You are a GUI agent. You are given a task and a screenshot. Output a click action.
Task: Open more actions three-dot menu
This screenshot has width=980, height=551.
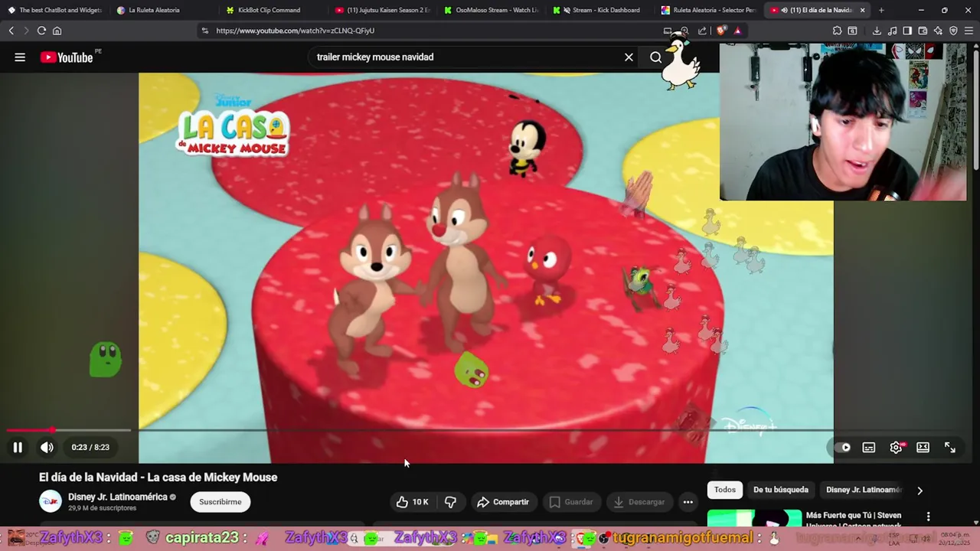coord(688,502)
